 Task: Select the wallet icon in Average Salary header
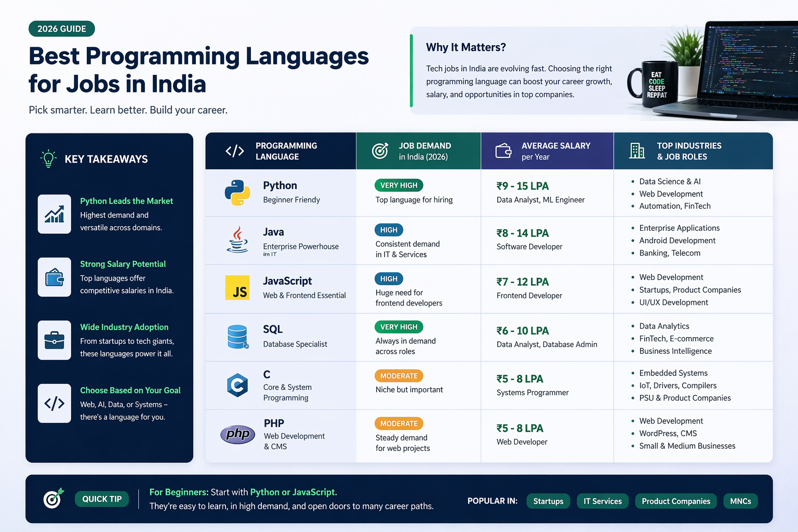pyautogui.click(x=502, y=150)
